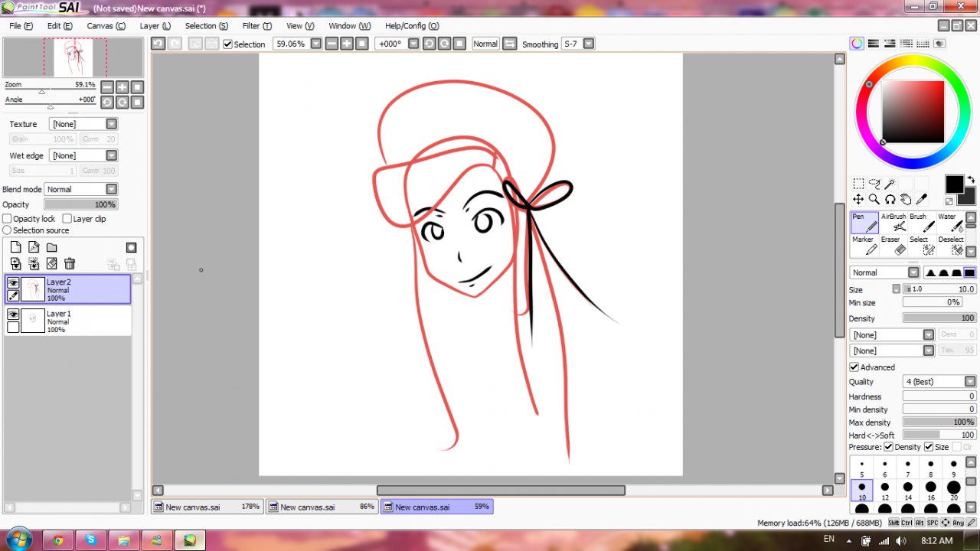Create a new layer folder
980x551 pixels.
[x=51, y=247]
